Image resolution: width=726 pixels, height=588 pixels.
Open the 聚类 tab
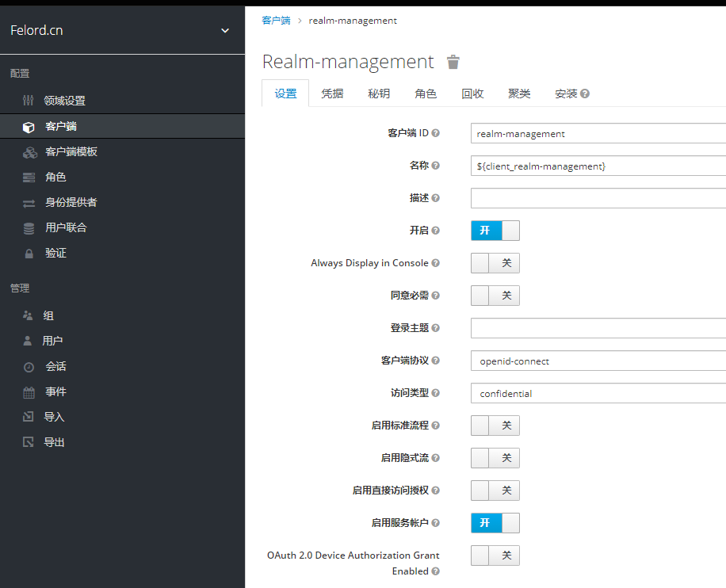pos(519,94)
